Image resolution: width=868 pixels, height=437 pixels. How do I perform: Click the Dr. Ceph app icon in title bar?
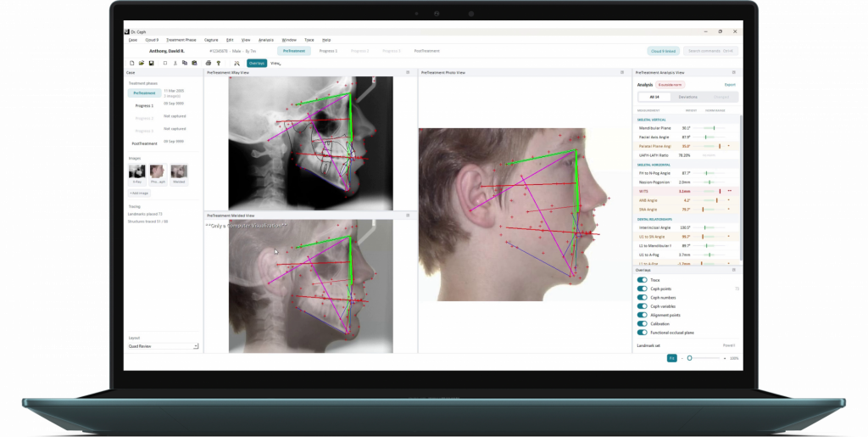point(127,32)
